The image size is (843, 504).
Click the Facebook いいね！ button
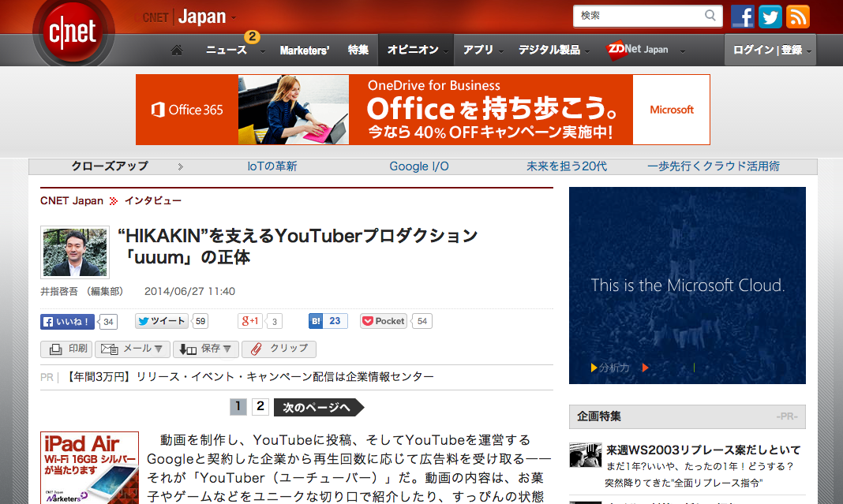click(x=67, y=321)
